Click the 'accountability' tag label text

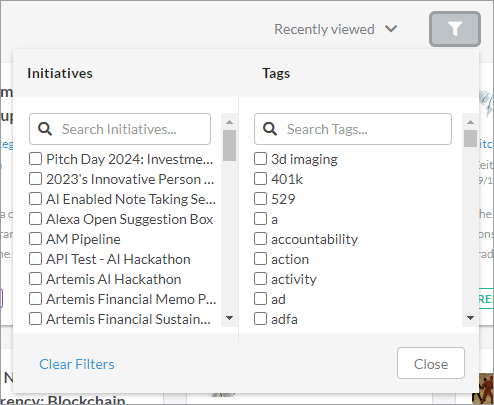314,239
